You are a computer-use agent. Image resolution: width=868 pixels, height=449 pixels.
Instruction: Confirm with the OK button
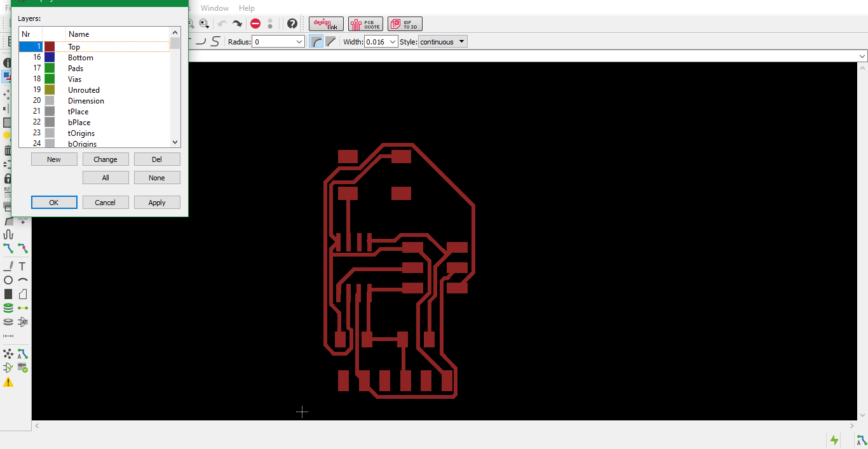[x=54, y=203]
